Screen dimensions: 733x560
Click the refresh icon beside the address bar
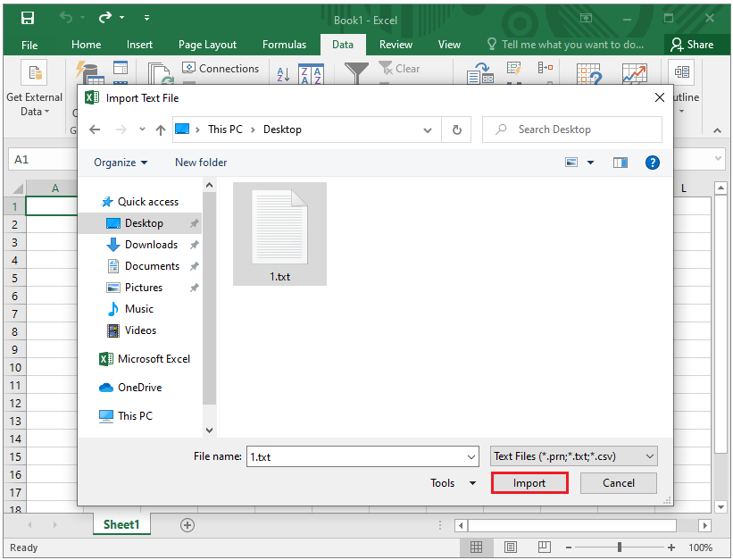pyautogui.click(x=456, y=130)
